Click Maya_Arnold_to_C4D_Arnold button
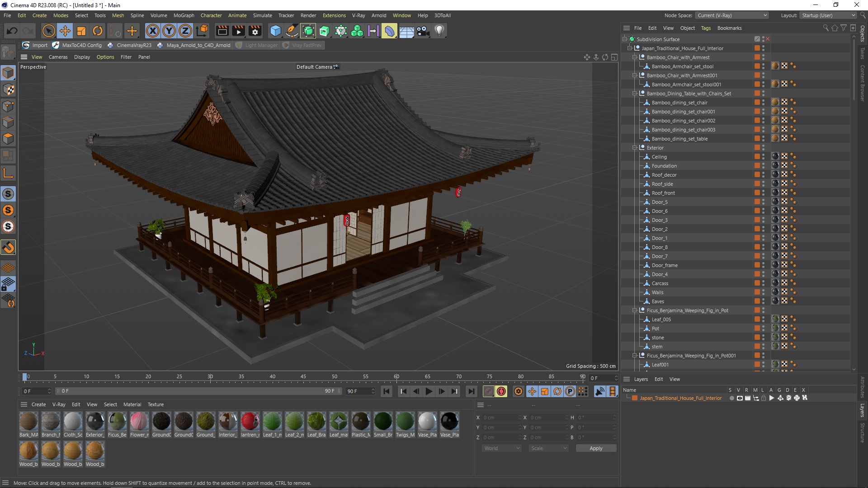Image resolution: width=868 pixels, height=488 pixels. coord(194,45)
